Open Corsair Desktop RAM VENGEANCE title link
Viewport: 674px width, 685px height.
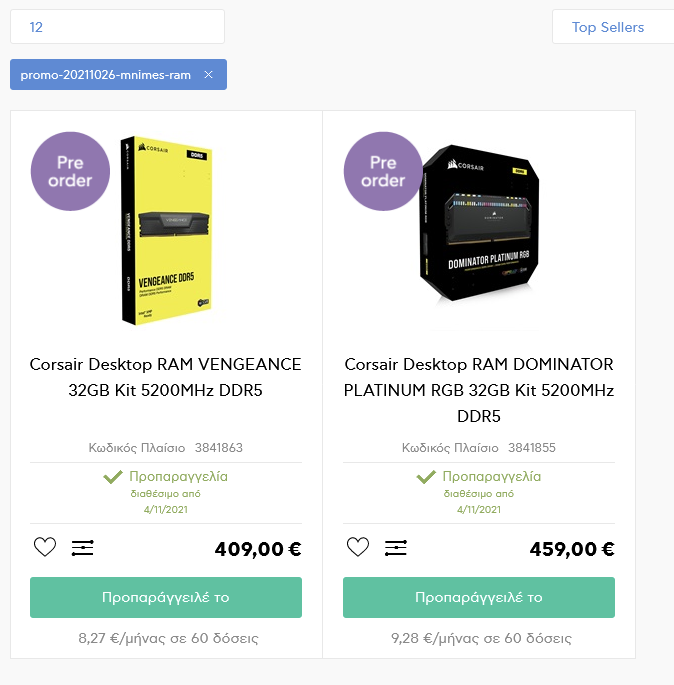pyautogui.click(x=166, y=377)
